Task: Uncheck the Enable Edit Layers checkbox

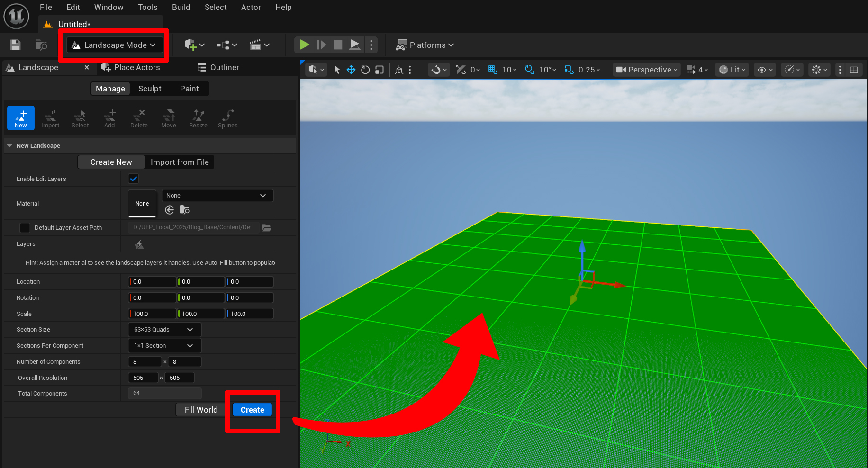Action: (x=134, y=179)
